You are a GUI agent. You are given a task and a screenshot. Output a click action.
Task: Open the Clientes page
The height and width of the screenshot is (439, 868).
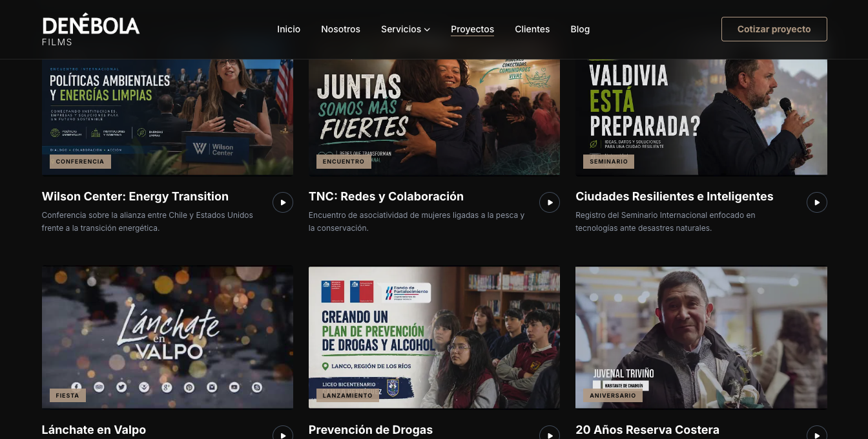coord(532,29)
